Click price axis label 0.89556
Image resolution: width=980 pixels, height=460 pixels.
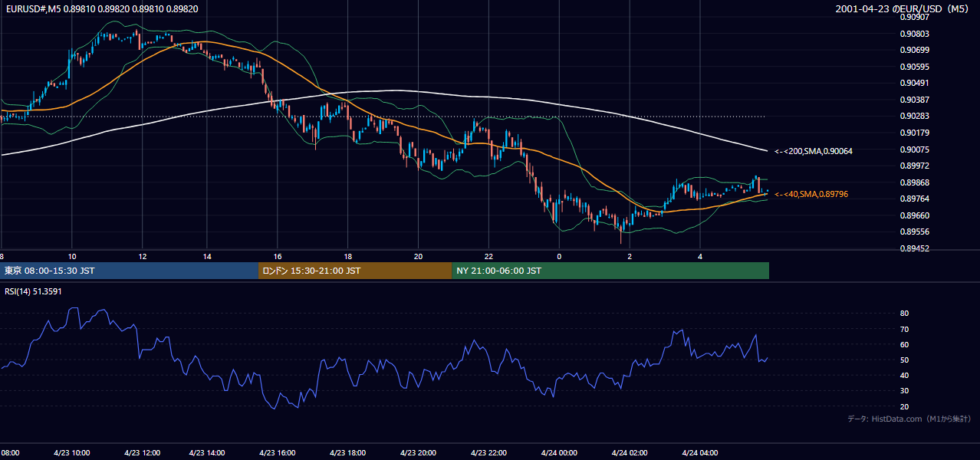[x=916, y=232]
